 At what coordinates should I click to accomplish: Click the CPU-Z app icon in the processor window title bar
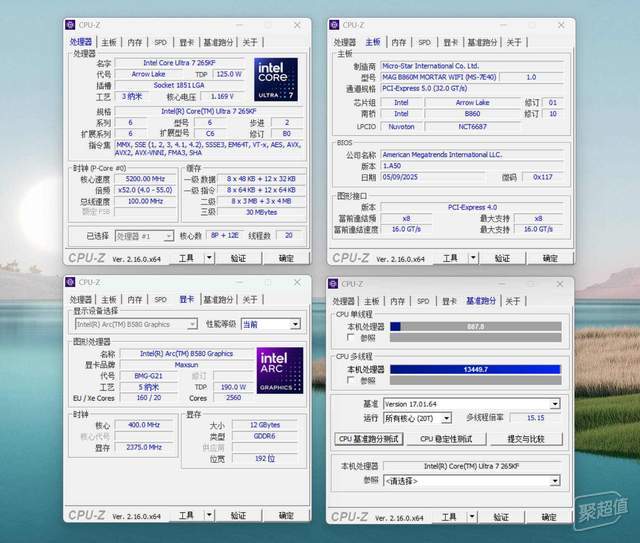[x=70, y=25]
